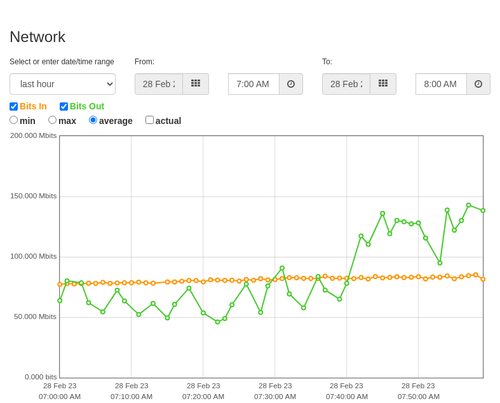Open the To date calendar picker icon
The width and height of the screenshot is (500, 403).
tap(383, 84)
